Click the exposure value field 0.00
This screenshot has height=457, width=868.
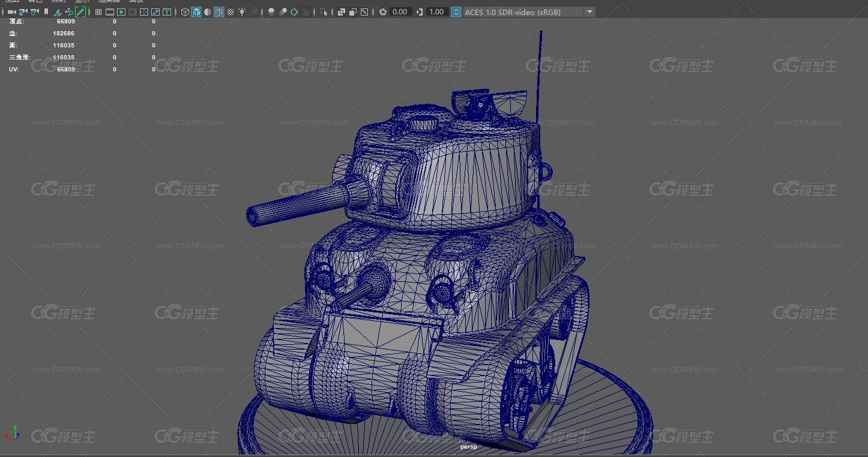[400, 12]
